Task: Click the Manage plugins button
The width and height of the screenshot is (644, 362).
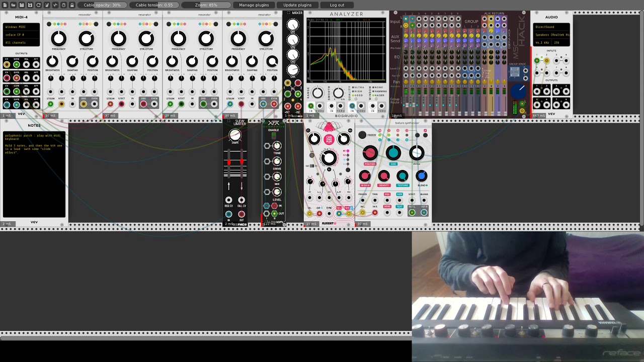Action: (x=254, y=5)
